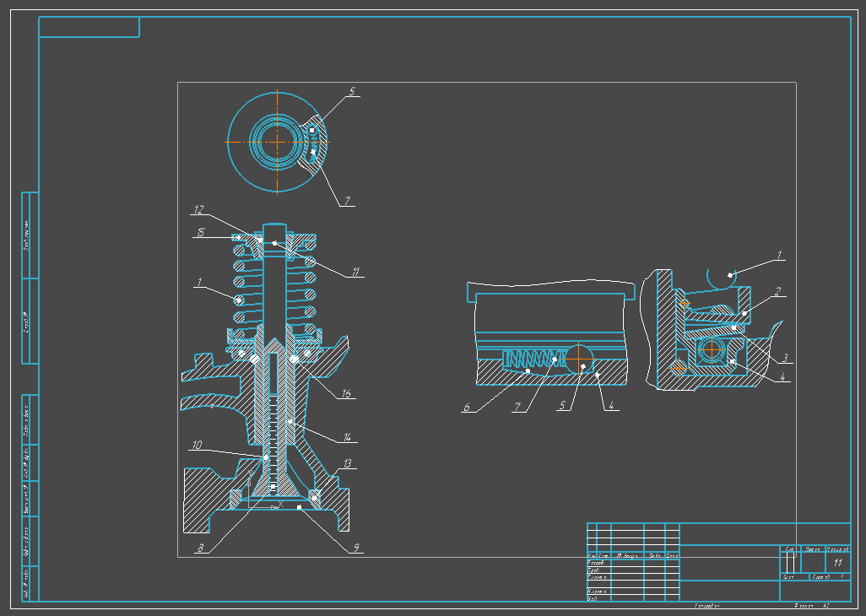Click callout number 10 left of the valve stem
Screen dimensions: 866x616
[x=196, y=445]
